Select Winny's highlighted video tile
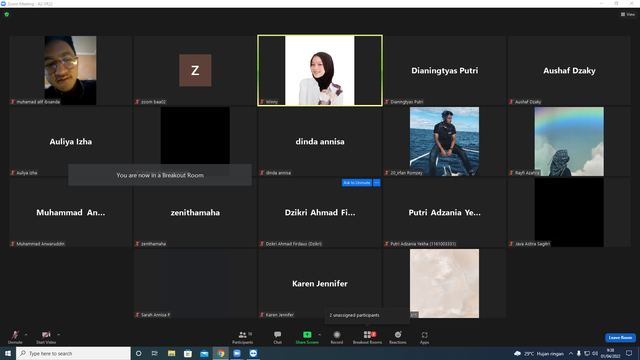This screenshot has width=640, height=360. (x=320, y=70)
